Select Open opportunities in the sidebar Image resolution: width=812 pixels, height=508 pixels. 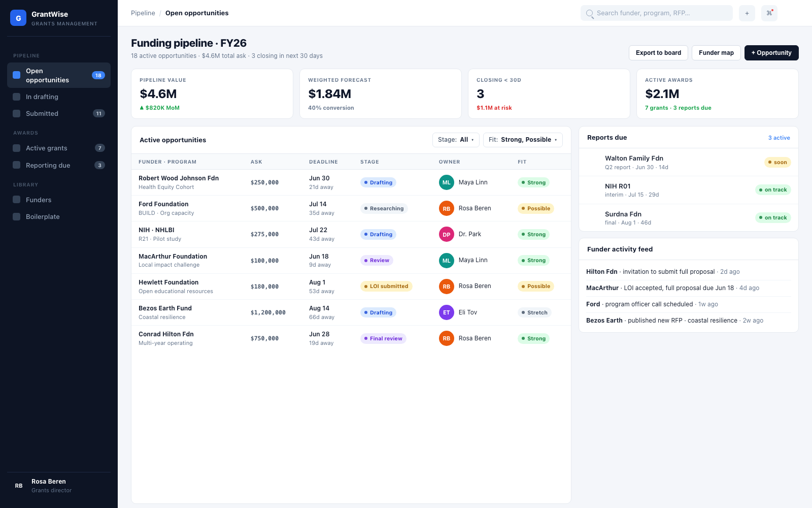point(59,75)
